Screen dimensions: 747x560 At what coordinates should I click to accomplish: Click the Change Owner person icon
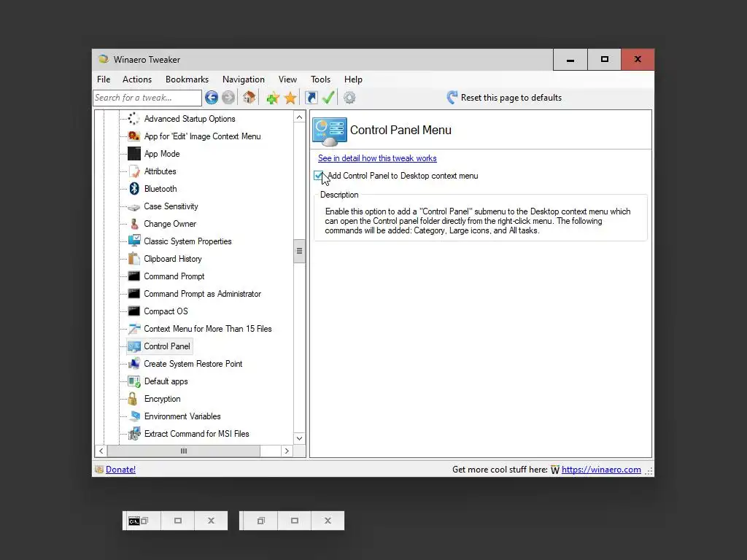pos(134,224)
